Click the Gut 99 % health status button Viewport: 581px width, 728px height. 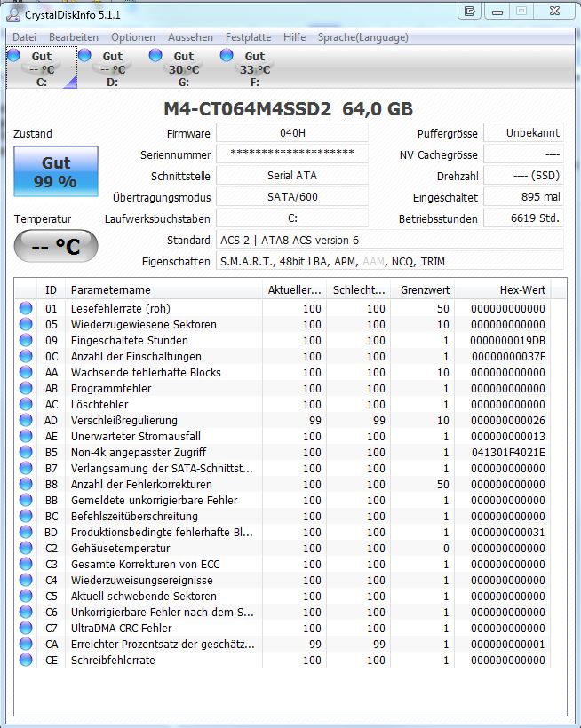(56, 171)
